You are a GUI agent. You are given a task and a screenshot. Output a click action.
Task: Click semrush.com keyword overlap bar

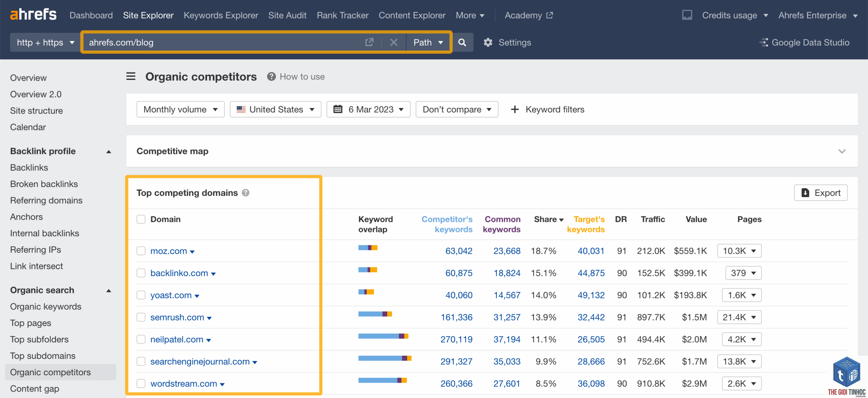coord(375,314)
